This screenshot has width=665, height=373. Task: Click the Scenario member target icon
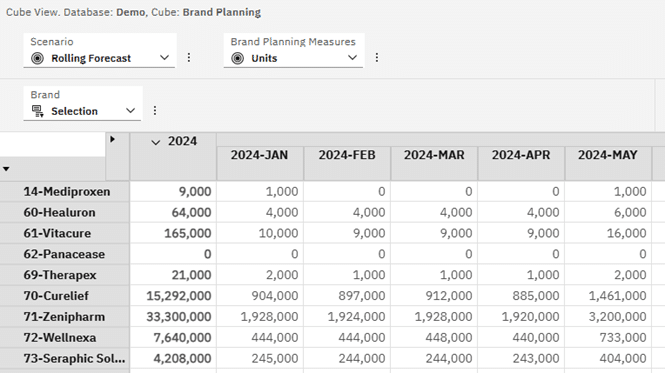[37, 58]
